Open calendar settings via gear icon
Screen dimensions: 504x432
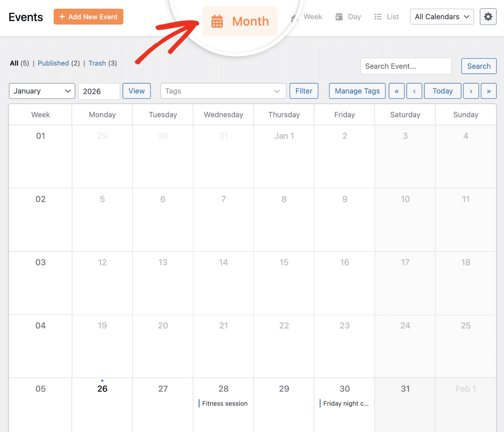488,16
